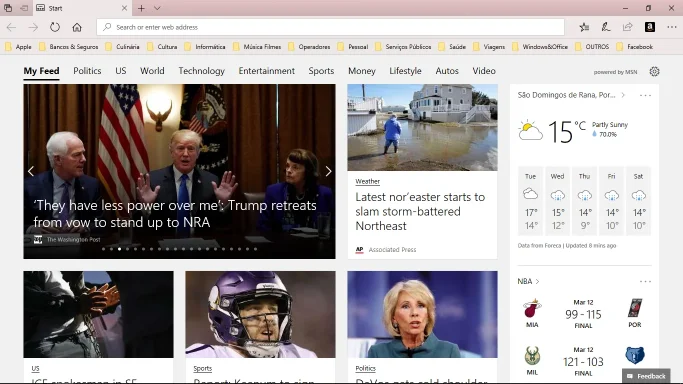This screenshot has width=683, height=384.
Task: Open the MIA vs POR game score
Action: point(583,314)
